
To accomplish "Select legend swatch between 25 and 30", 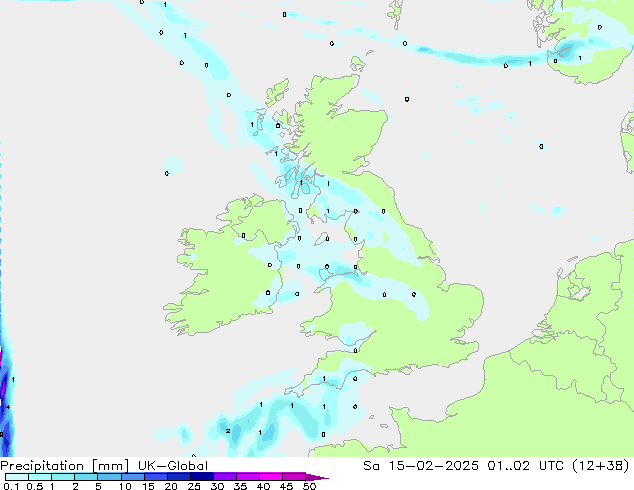I will point(201,477).
